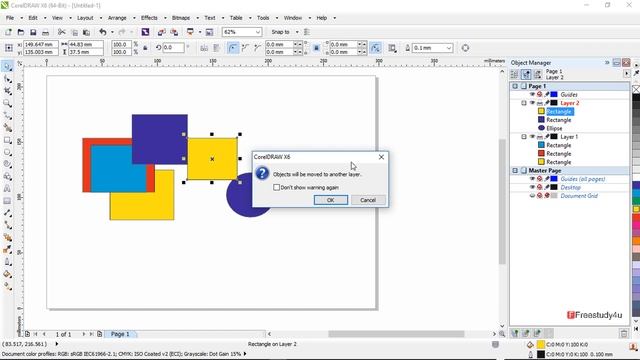Click the Open folder toolbar icon
The image size is (640, 360).
pos(20,32)
